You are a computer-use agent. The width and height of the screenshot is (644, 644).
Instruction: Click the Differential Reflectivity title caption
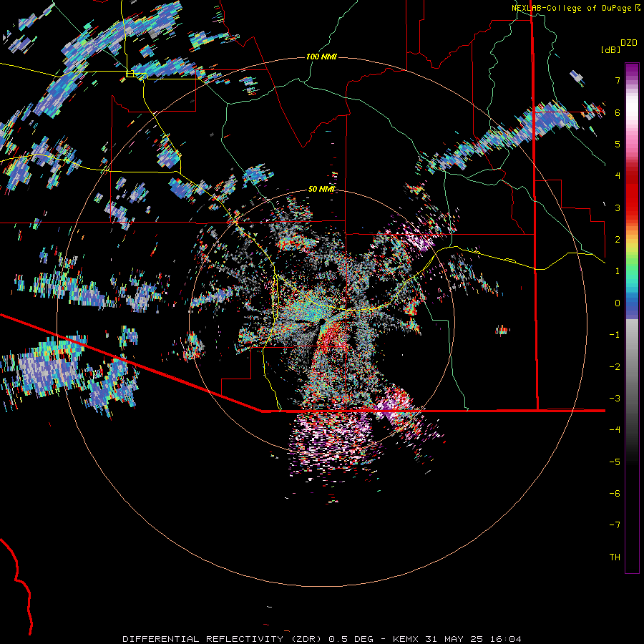(322, 639)
